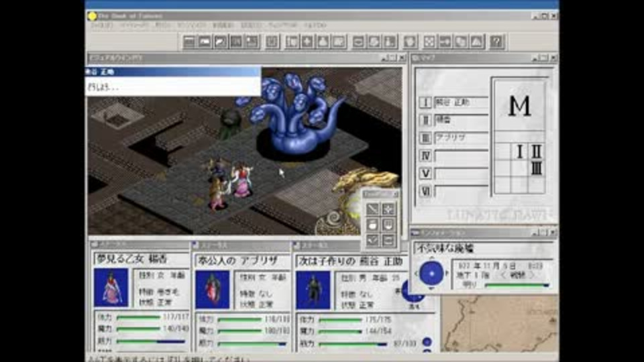Select 熊谷 正助 in party list
The height and width of the screenshot is (362, 644).
click(x=461, y=102)
